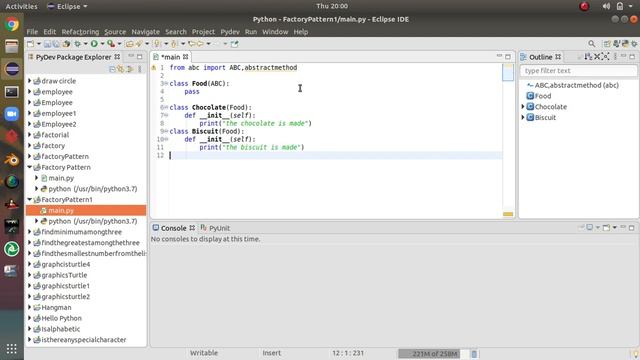Image resolution: width=640 pixels, height=360 pixels.
Task: Fold the Food class on line 3
Action: 166,83
